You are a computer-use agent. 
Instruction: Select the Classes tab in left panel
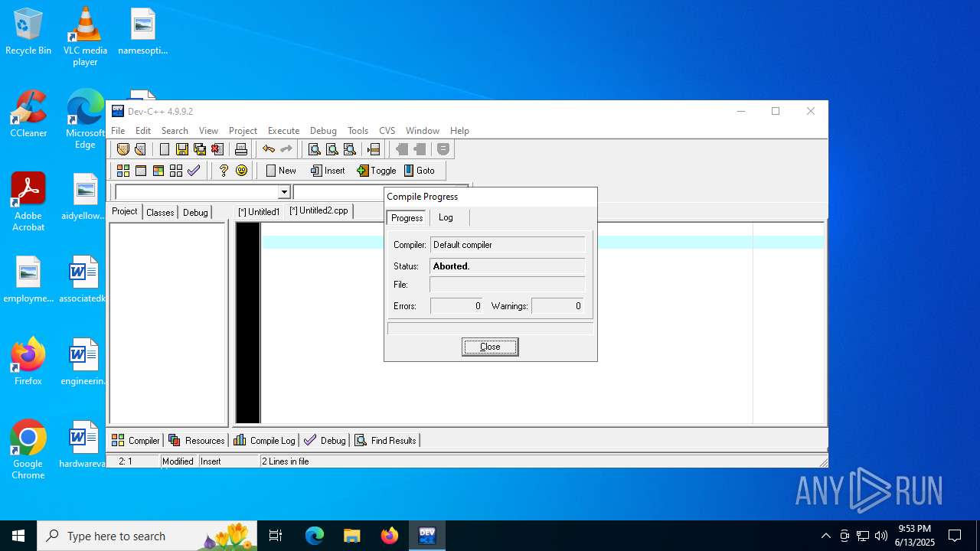tap(160, 213)
